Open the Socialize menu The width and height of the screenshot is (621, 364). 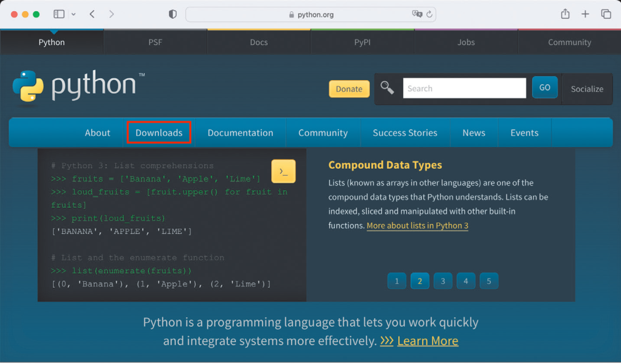[x=587, y=89]
